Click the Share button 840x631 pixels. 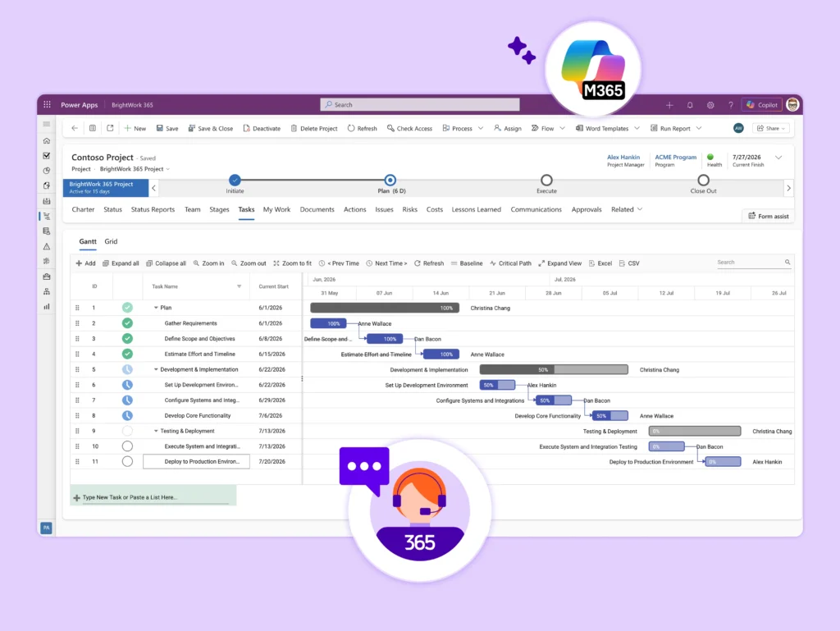click(x=771, y=129)
